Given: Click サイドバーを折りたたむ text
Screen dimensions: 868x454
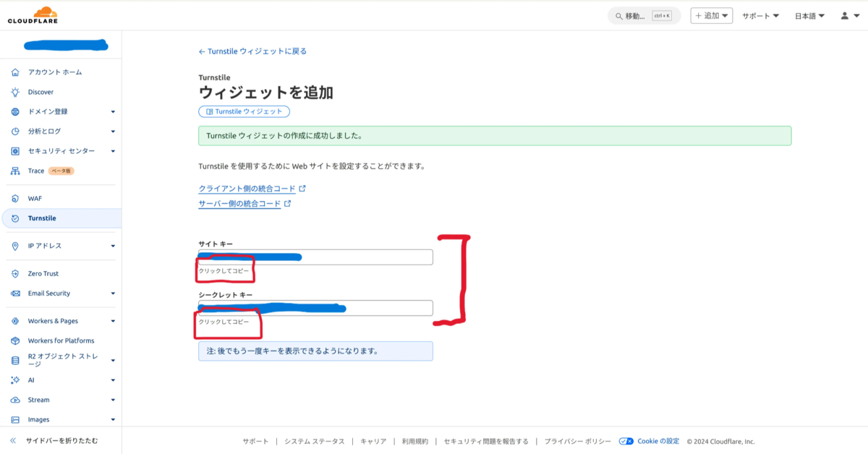Looking at the screenshot, I should coord(61,440).
